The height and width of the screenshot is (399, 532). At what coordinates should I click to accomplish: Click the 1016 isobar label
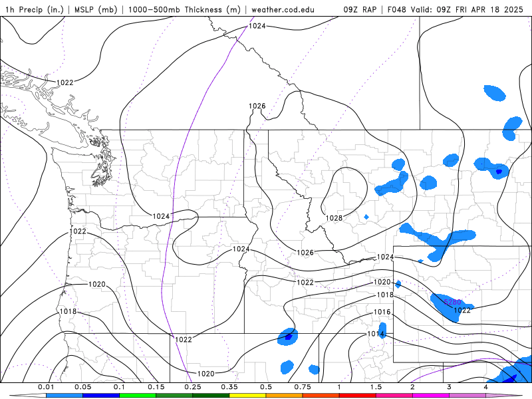coord(382,312)
